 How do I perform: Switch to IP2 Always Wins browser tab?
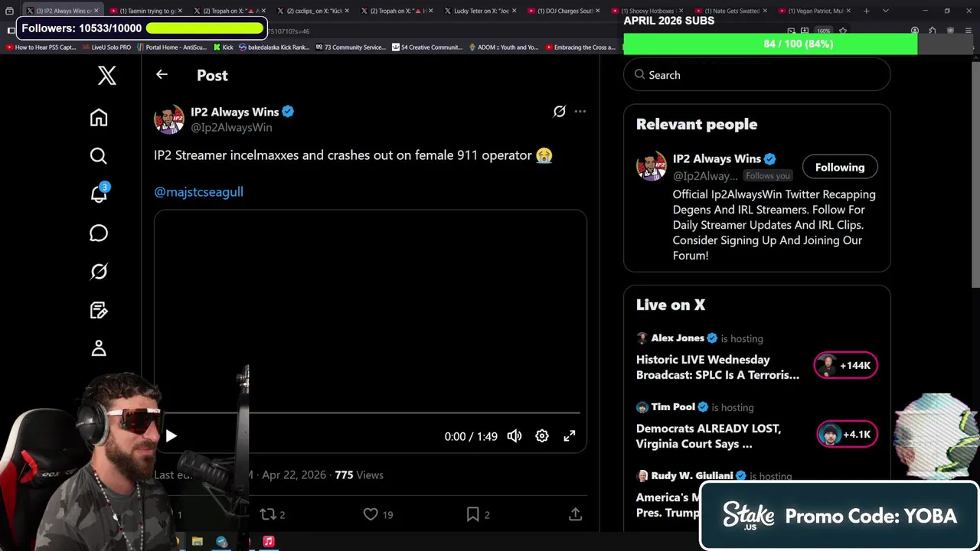(x=61, y=11)
